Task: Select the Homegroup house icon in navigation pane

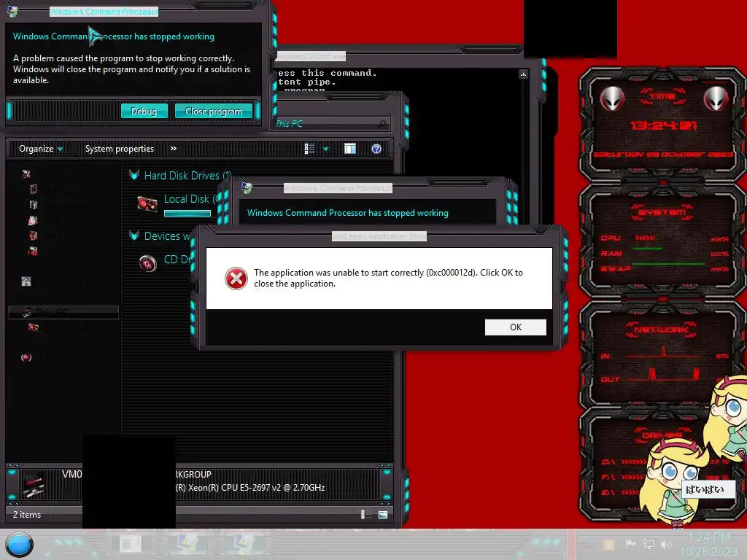Action: (x=26, y=281)
